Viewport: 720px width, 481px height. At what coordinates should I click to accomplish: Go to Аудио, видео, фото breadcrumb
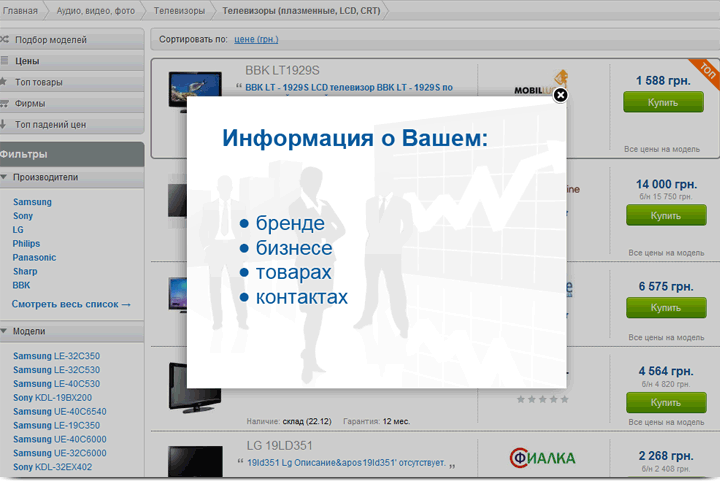(x=96, y=11)
